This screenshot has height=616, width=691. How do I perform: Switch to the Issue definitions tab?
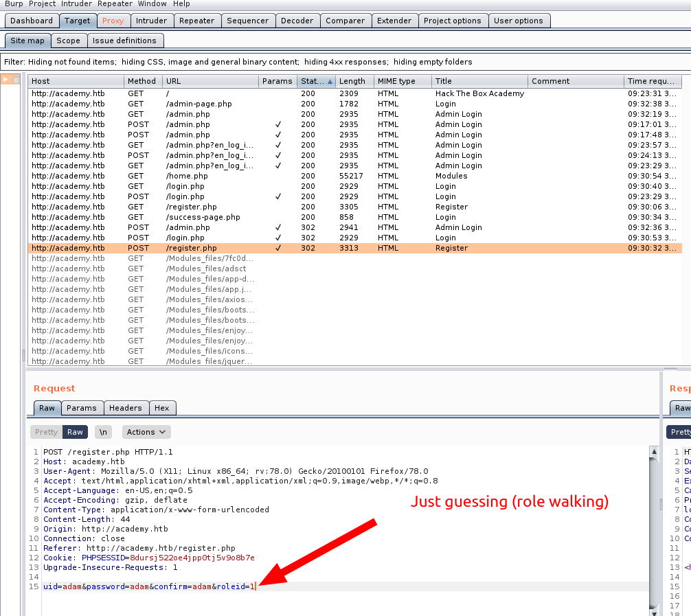click(125, 41)
